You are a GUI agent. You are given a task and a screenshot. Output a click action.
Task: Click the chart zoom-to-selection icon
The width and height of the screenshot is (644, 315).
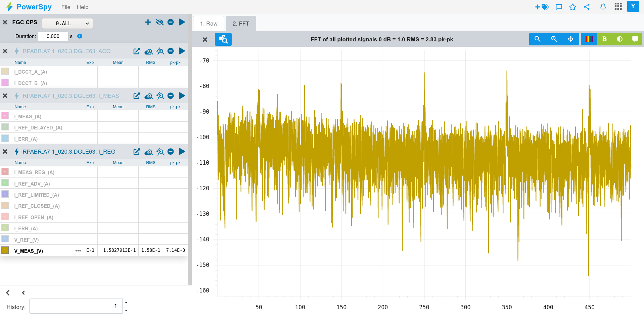223,39
